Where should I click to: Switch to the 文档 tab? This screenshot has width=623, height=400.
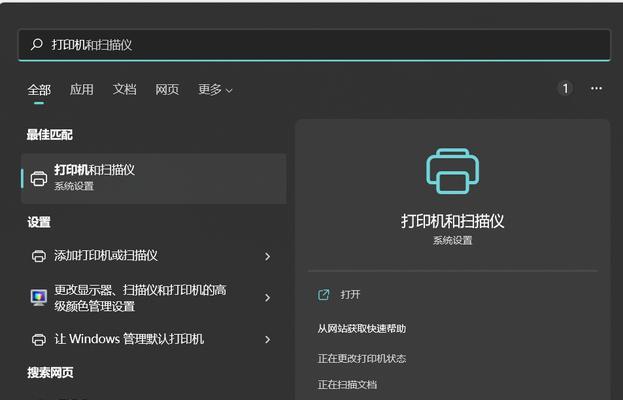tap(124, 89)
